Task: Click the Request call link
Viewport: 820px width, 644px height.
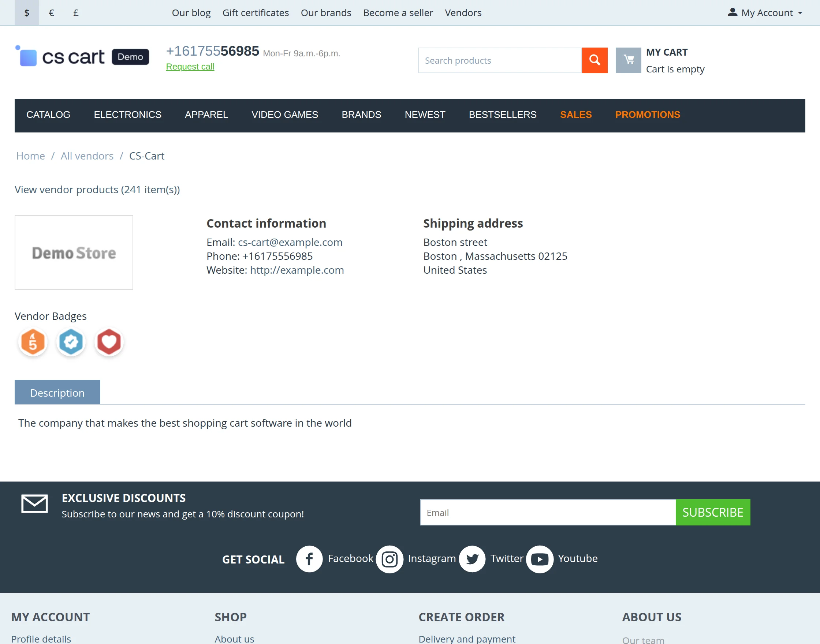Action: point(190,67)
